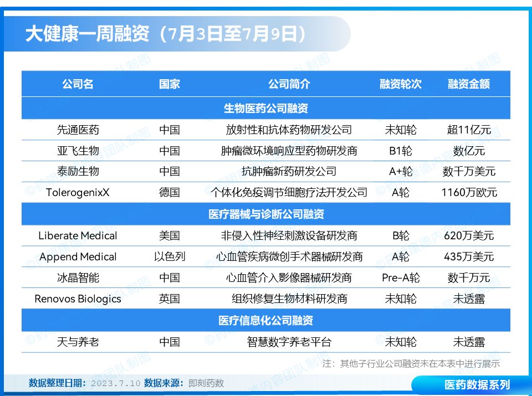Click the 生物医药公司融资 section heading
The height and width of the screenshot is (396, 532).
pos(265,108)
